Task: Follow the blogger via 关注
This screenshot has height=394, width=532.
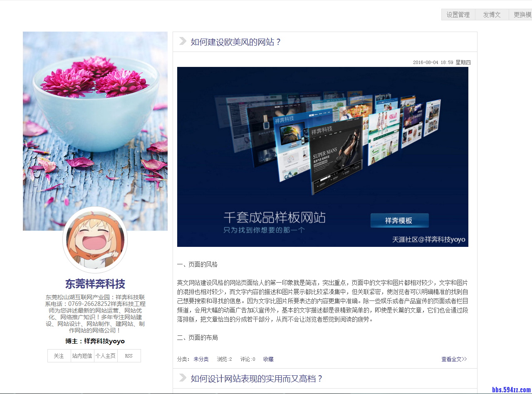Action: pos(59,356)
